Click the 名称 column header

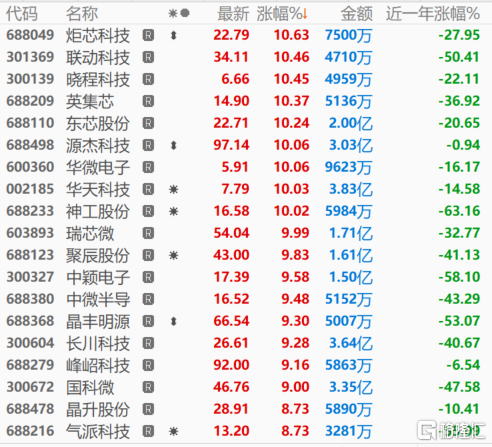(82, 14)
